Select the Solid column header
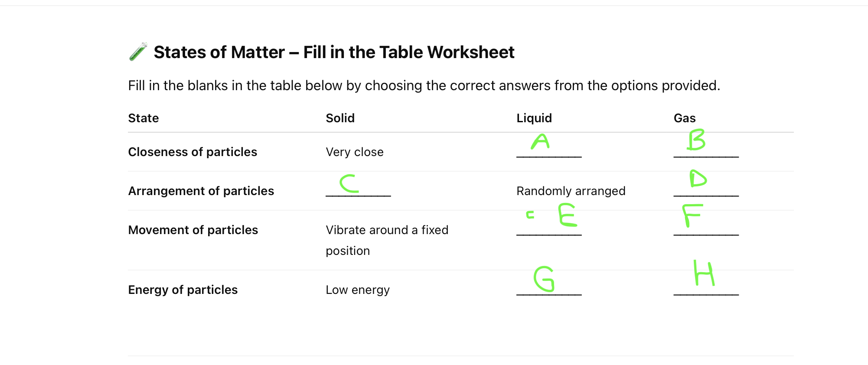Image resolution: width=868 pixels, height=365 pixels. (340, 118)
